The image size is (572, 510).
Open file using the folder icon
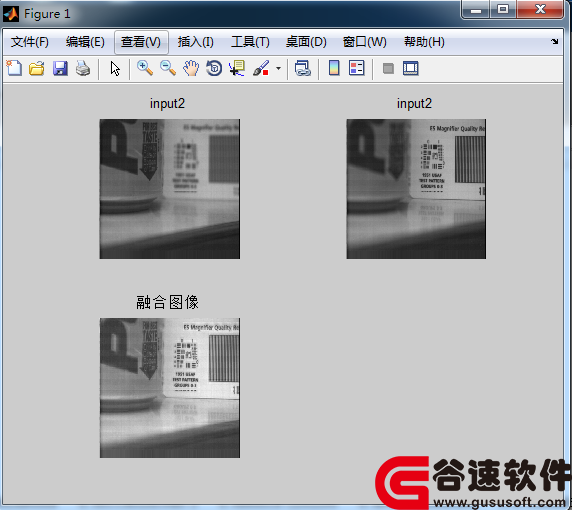click(x=37, y=68)
